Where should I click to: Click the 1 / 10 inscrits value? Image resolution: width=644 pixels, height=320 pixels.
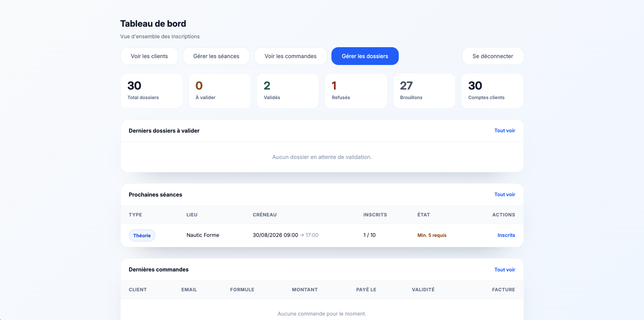click(369, 235)
